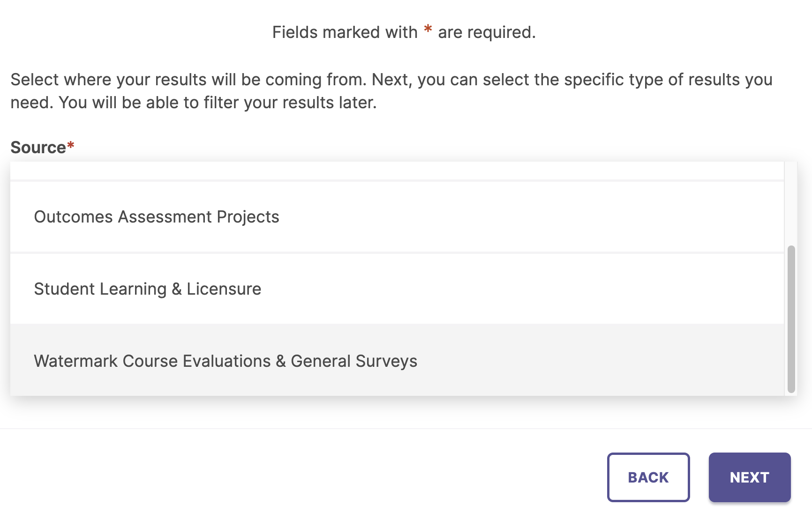Click the Source list scrollbar thumb
The width and height of the screenshot is (812, 520).
(x=791, y=319)
